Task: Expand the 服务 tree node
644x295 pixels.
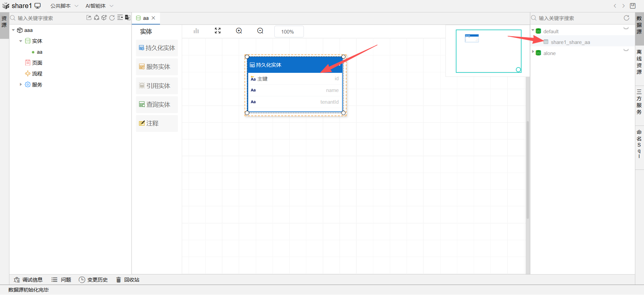Action: coord(21,85)
